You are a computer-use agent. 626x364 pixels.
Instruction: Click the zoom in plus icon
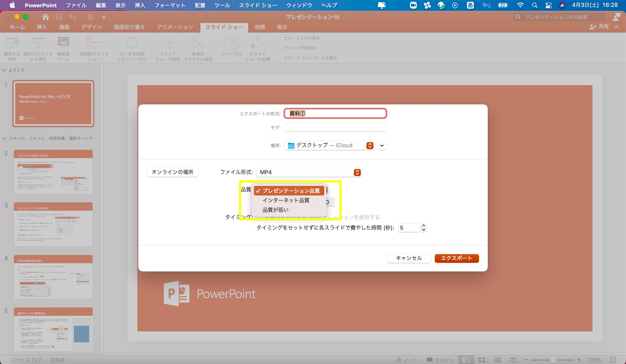pos(579,360)
